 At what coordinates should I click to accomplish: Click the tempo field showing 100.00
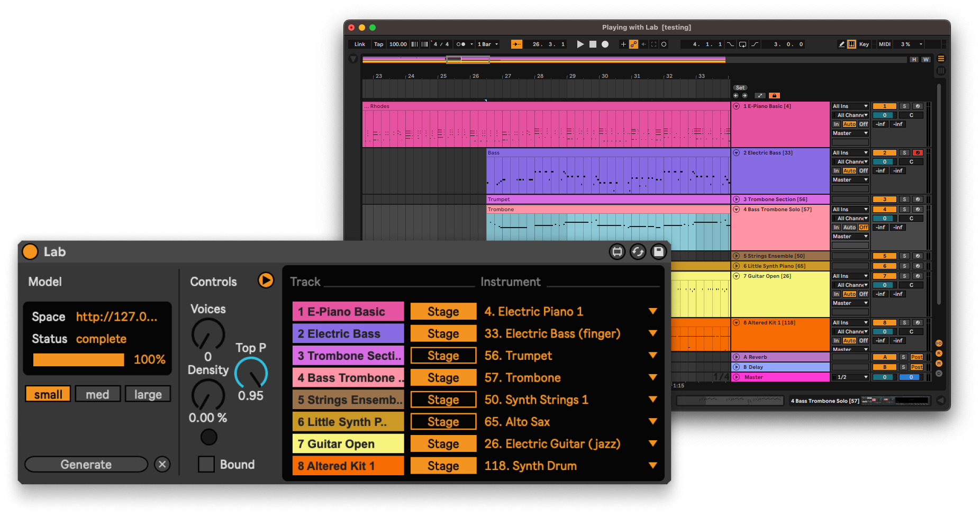(x=398, y=44)
